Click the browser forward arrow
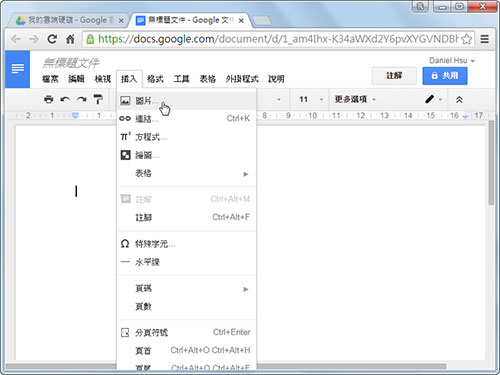Image resolution: width=500 pixels, height=375 pixels. point(34,39)
